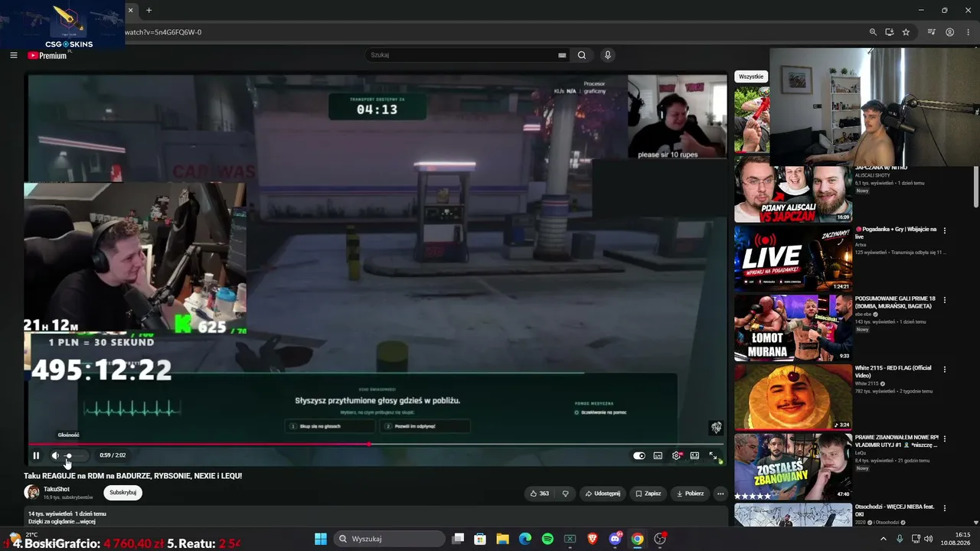Save the video with Zapisz
Screen dimensions: 980x551
coord(648,494)
